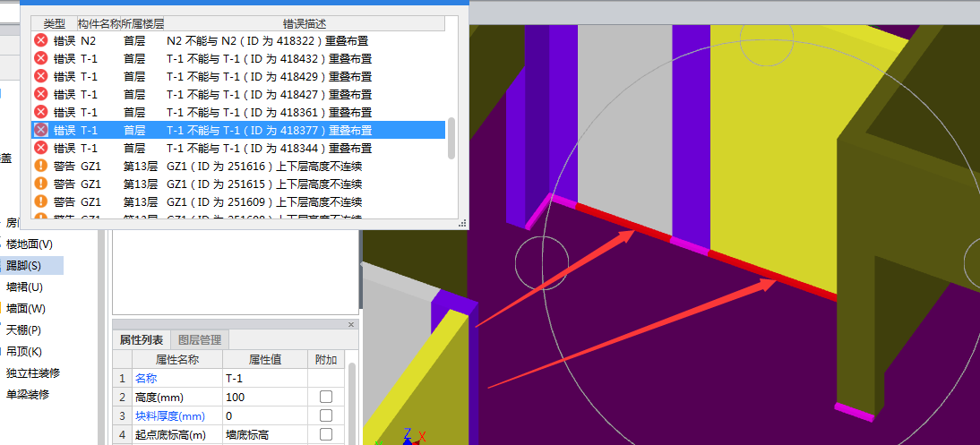
Task: Click row number 1 in property table
Action: click(x=123, y=378)
